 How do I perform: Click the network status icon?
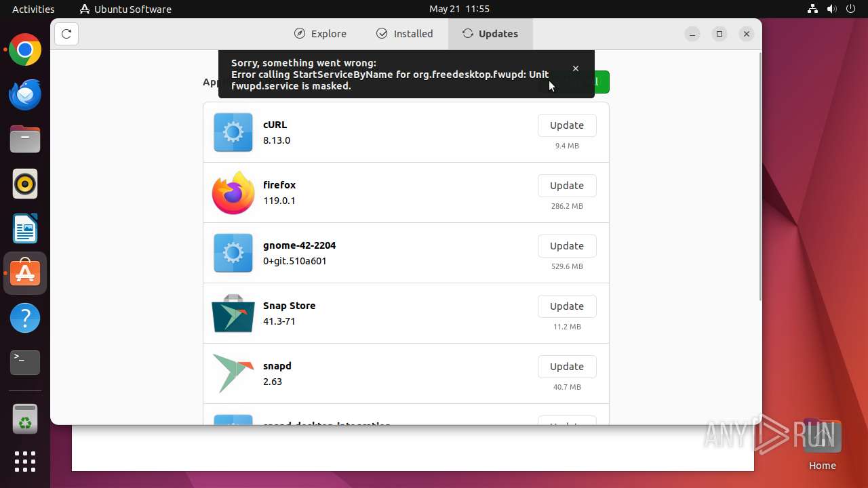(x=813, y=9)
